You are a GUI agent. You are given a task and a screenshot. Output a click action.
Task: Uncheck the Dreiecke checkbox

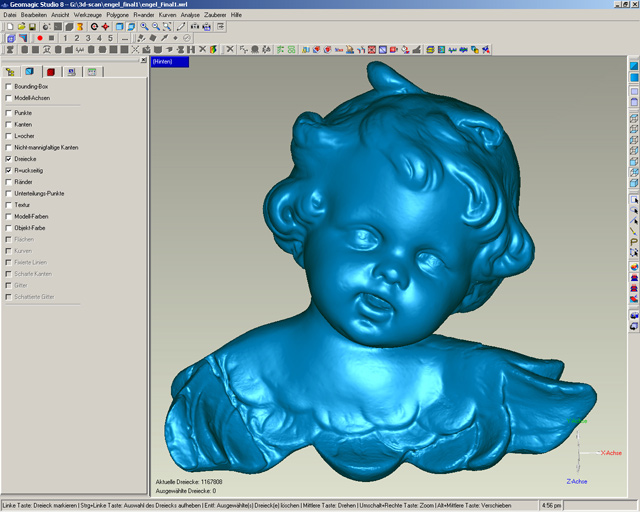click(x=9, y=159)
